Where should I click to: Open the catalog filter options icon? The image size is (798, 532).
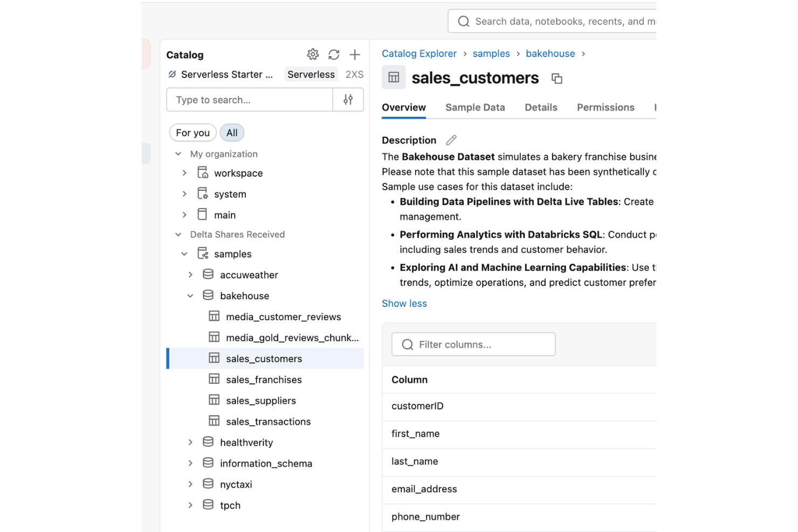point(348,100)
